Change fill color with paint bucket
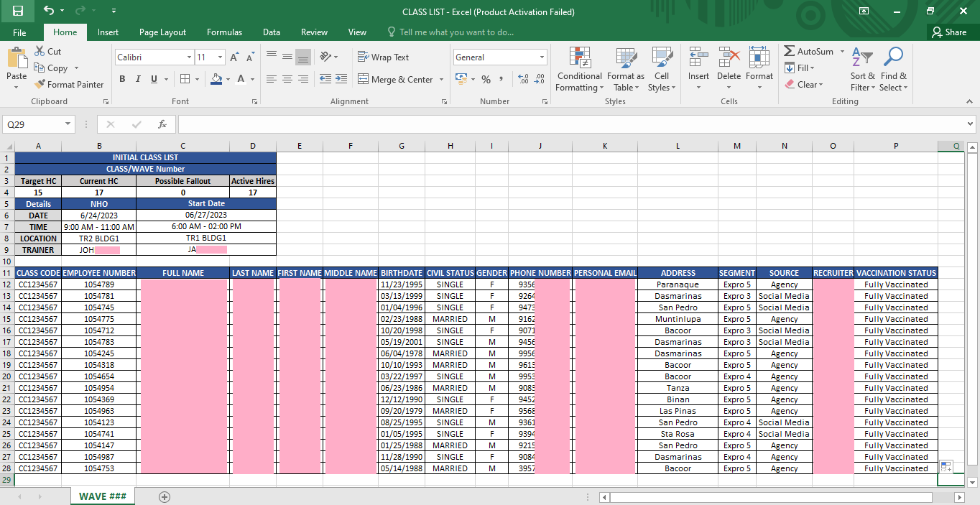The height and width of the screenshot is (505, 980). click(x=216, y=79)
